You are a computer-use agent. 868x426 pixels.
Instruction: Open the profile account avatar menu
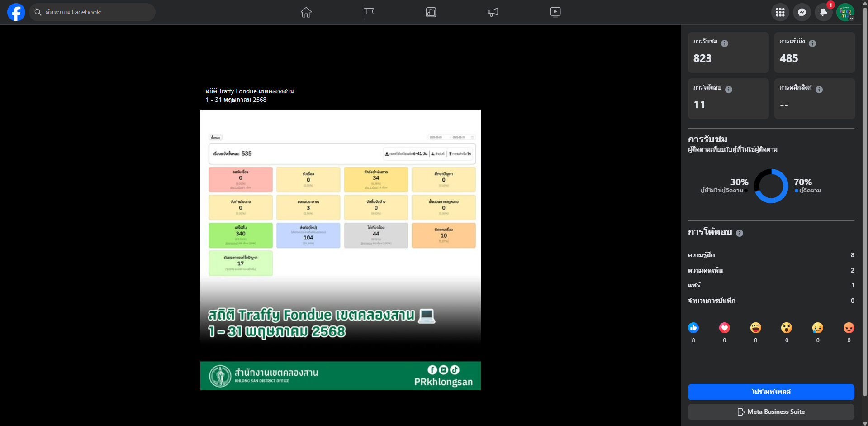845,12
